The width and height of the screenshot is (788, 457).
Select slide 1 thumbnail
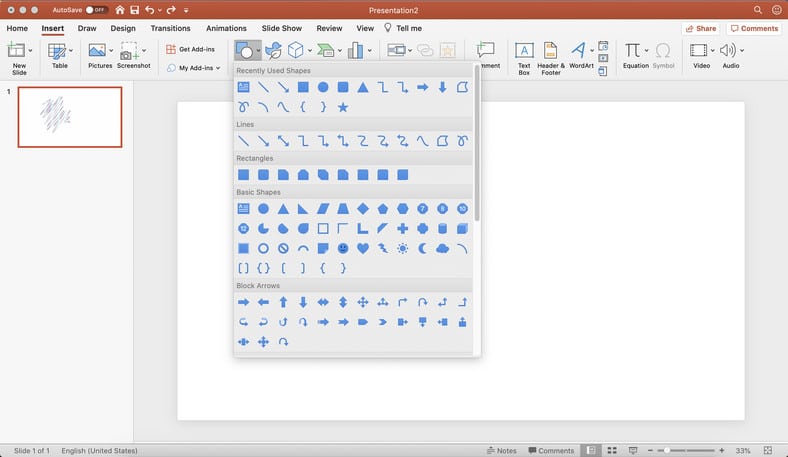click(x=70, y=117)
